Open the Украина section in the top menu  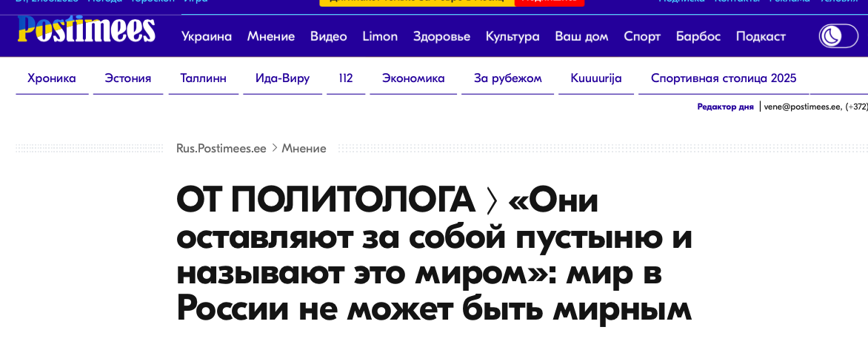click(x=207, y=36)
